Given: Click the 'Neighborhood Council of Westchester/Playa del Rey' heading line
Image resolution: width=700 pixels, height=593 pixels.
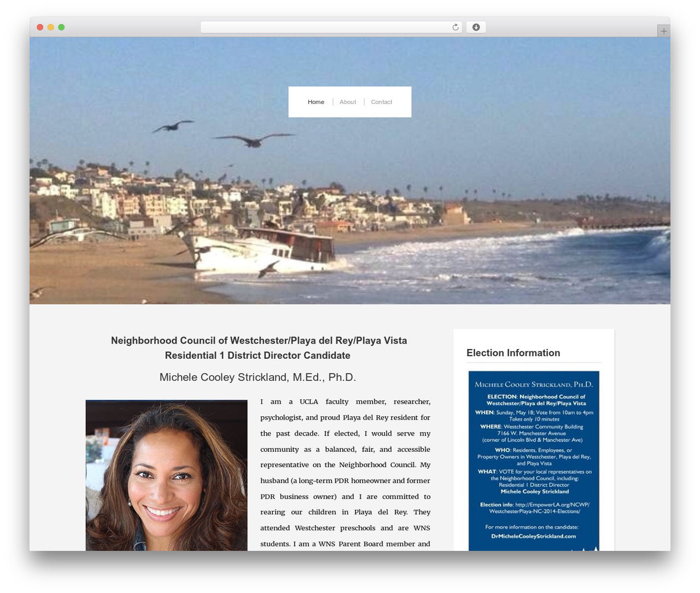Looking at the screenshot, I should coord(259,341).
